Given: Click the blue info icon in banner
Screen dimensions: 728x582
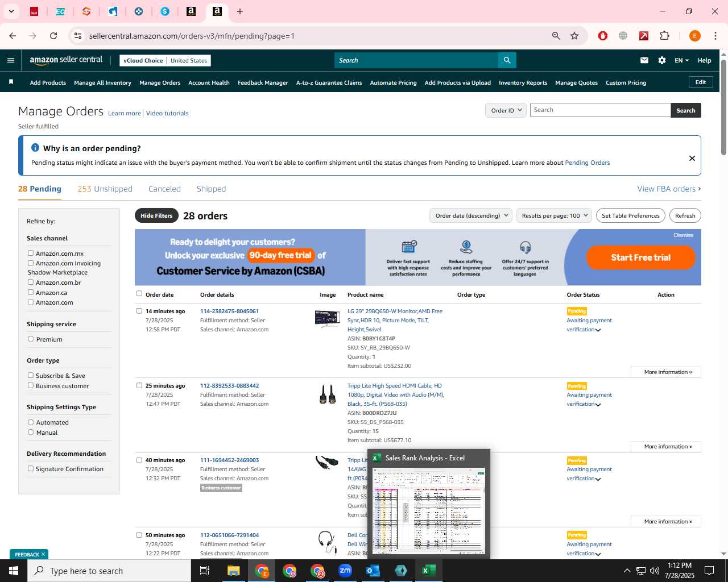Looking at the screenshot, I should [35, 148].
